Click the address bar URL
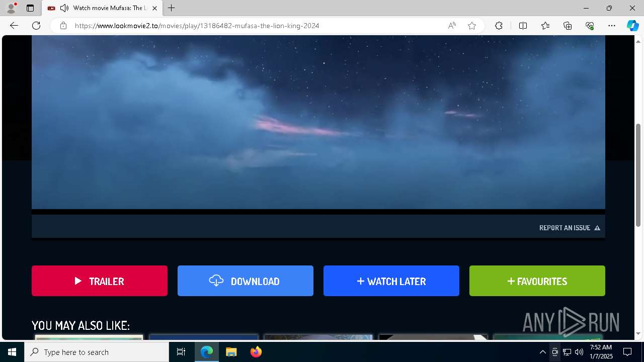 click(197, 26)
